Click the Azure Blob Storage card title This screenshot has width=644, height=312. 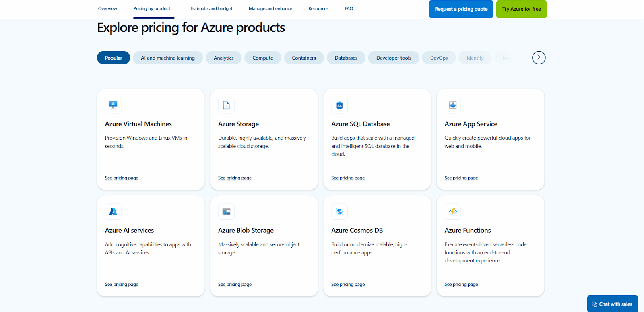coord(246,230)
